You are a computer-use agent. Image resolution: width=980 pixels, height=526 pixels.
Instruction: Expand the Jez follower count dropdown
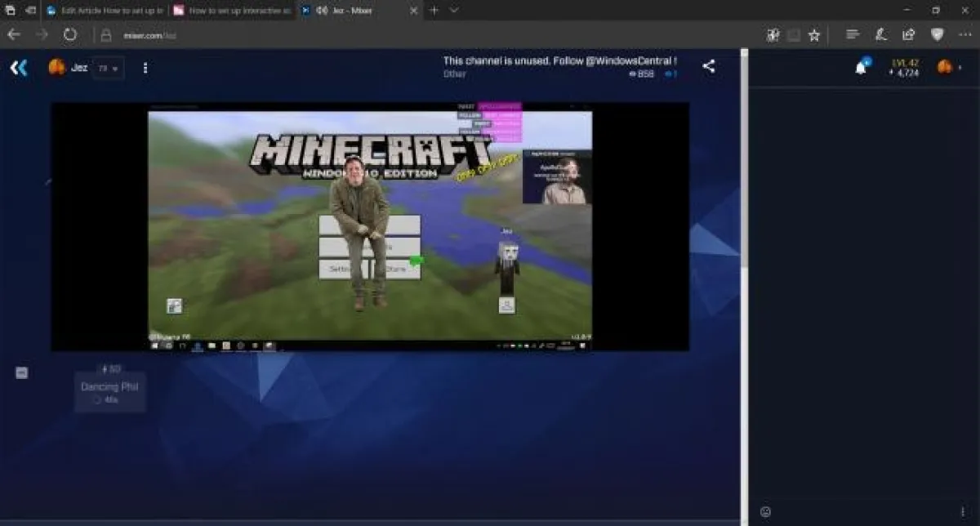point(108,69)
